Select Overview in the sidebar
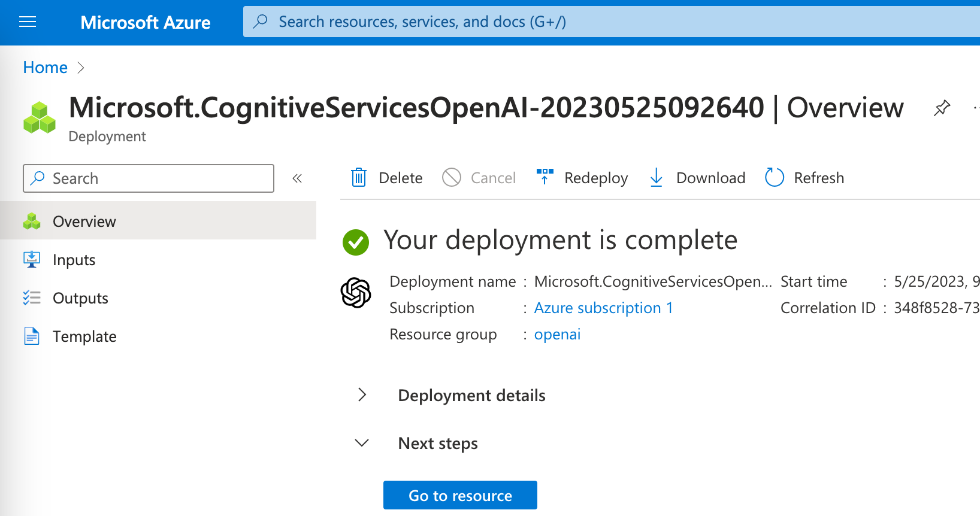980x516 pixels. (158, 221)
